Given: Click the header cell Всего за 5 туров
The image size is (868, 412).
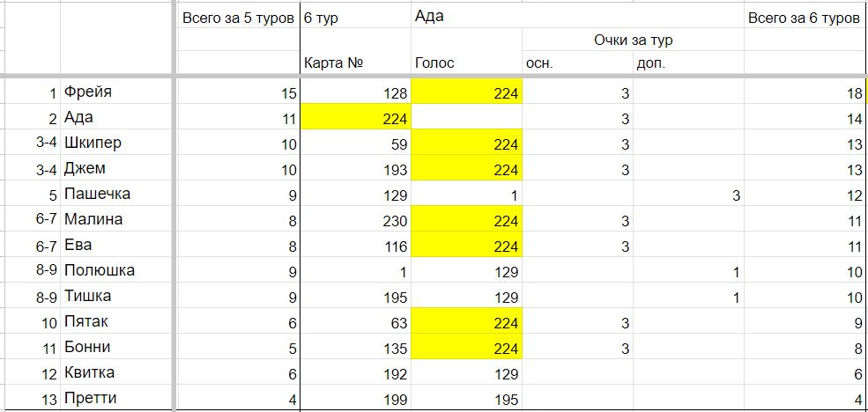Looking at the screenshot, I should (237, 18).
